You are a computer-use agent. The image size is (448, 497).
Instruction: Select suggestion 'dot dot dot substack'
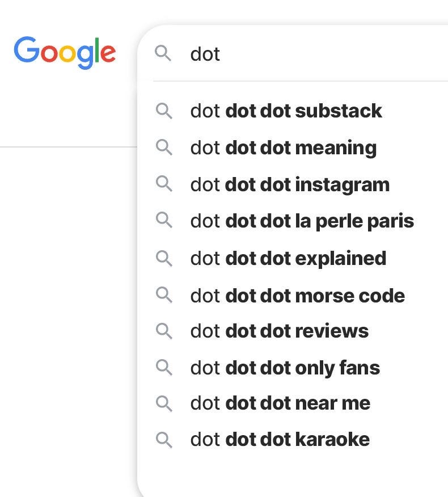point(286,111)
